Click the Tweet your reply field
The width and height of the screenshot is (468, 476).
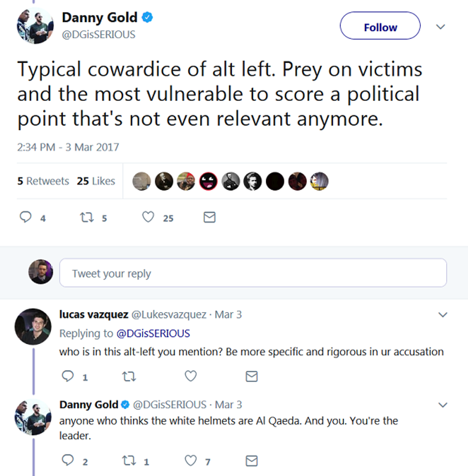coord(253,273)
